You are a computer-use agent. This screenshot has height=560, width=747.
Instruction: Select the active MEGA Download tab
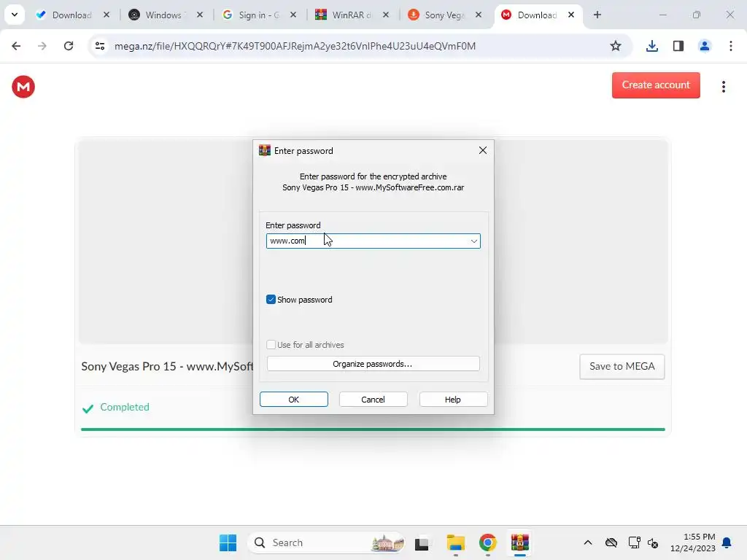point(538,15)
